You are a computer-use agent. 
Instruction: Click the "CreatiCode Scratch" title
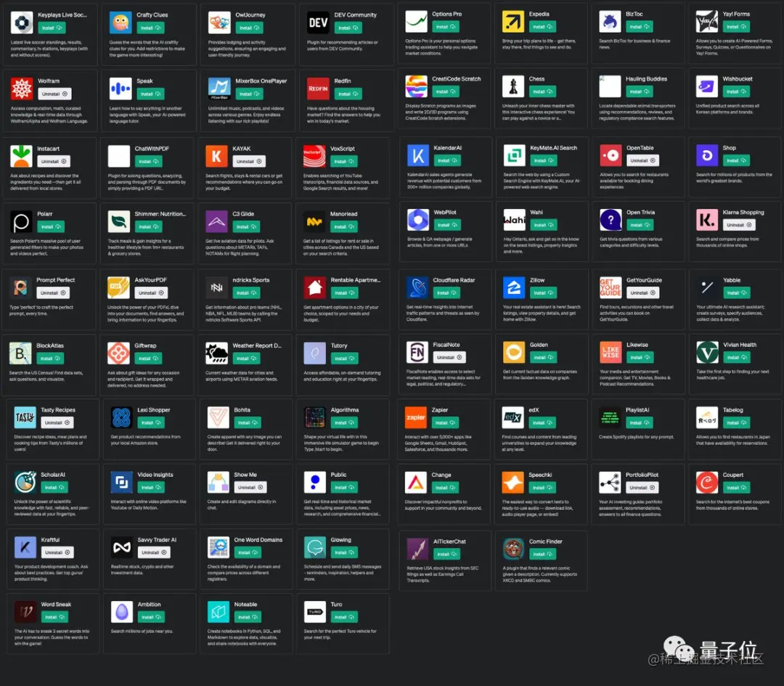[x=457, y=79]
